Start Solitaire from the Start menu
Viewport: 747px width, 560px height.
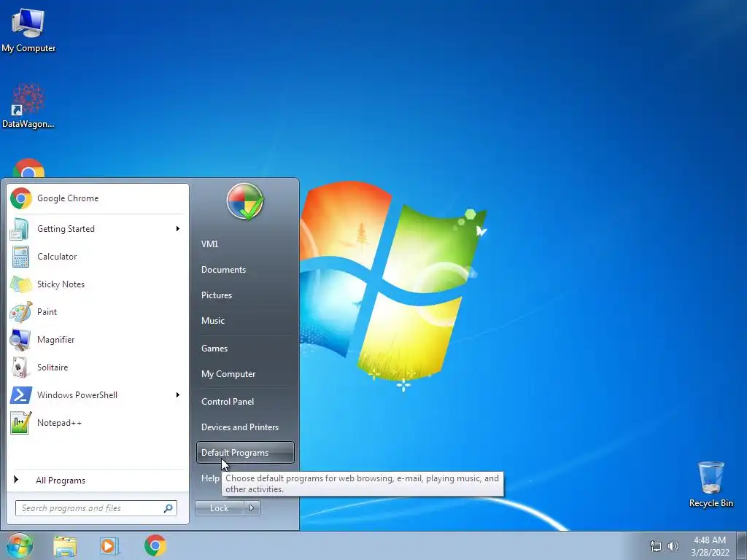[x=97, y=367]
